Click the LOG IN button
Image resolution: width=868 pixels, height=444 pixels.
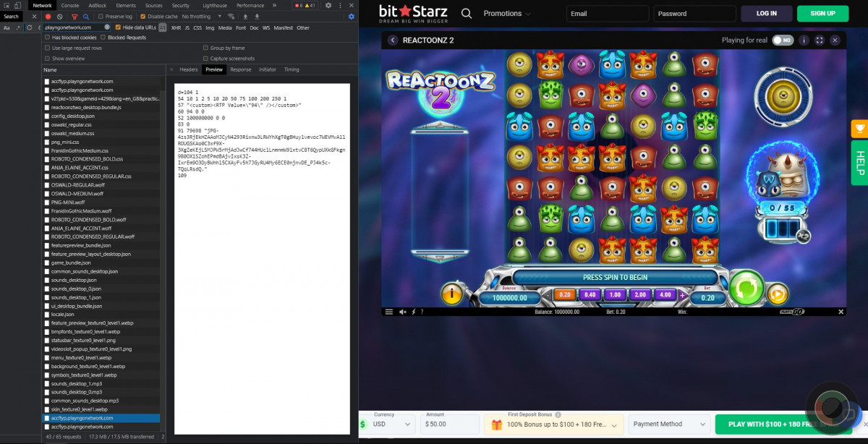click(x=767, y=13)
